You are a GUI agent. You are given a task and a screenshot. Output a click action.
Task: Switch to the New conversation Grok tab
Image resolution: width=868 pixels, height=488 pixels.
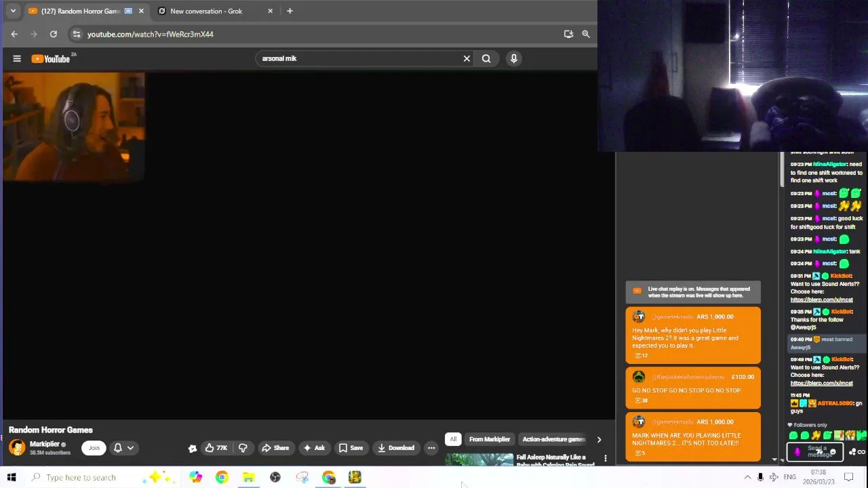[x=206, y=11]
